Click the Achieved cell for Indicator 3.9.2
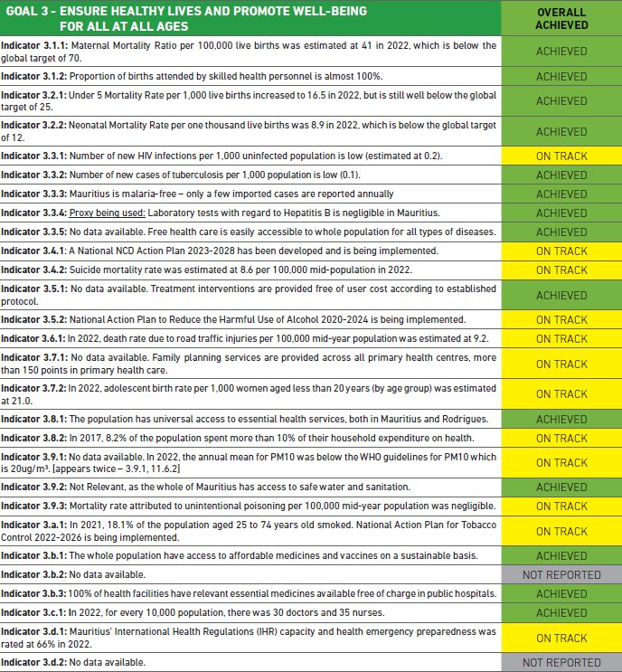The width and height of the screenshot is (622, 672). [561, 487]
